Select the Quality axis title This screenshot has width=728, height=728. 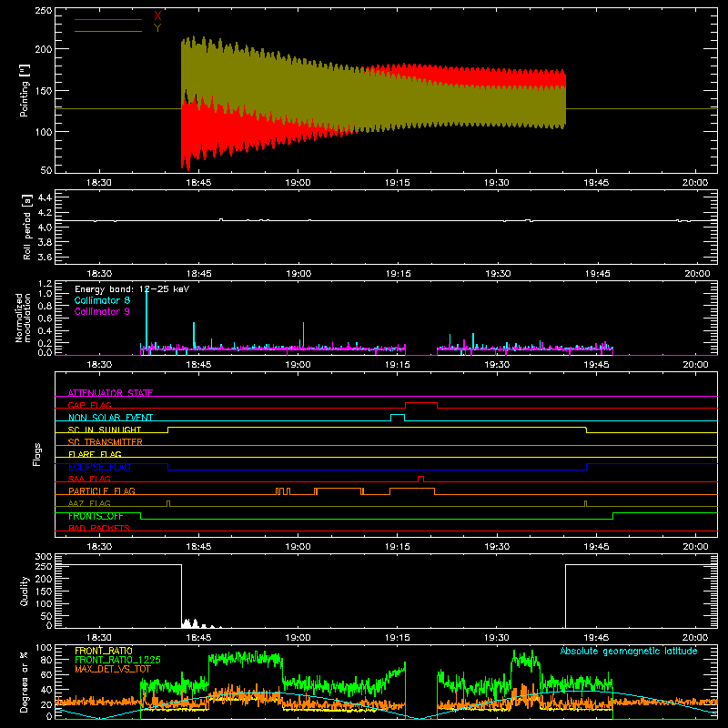pyautogui.click(x=25, y=591)
